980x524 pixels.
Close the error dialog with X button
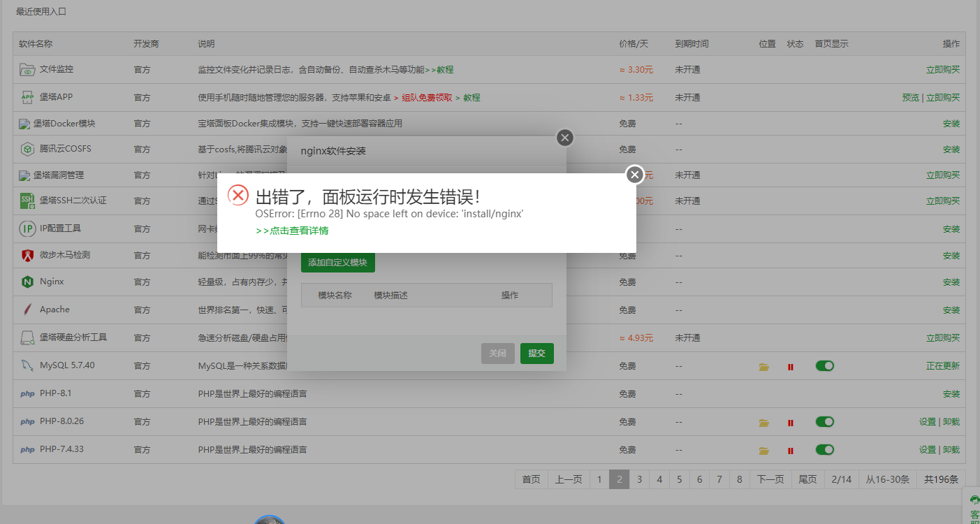634,174
